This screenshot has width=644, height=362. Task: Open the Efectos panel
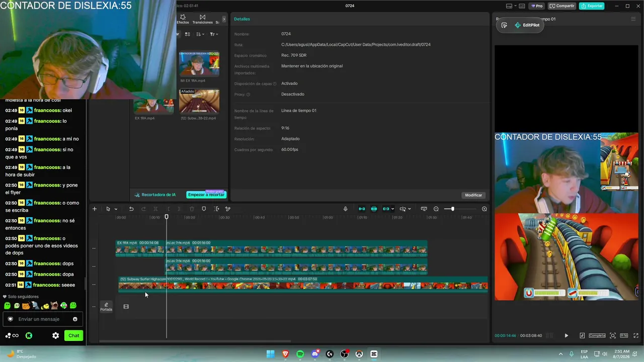183,19
